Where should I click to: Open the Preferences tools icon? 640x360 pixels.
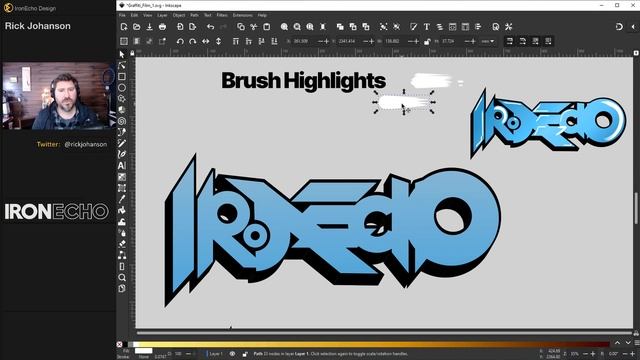509,27
